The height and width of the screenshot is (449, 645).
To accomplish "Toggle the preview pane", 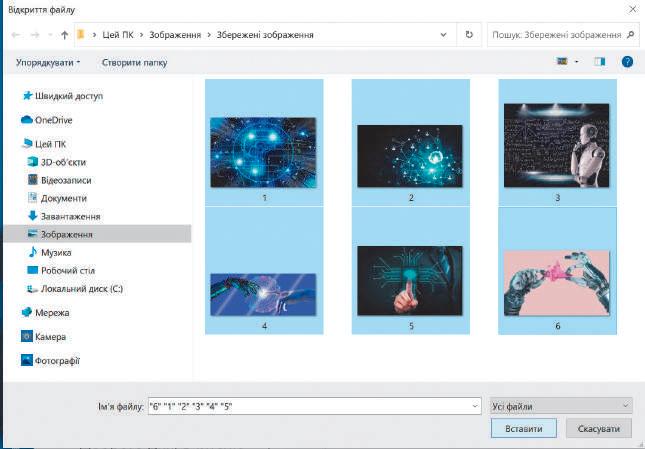I will click(600, 62).
